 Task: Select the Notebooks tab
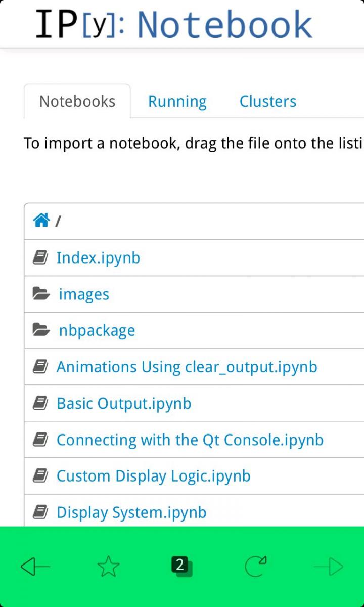(x=77, y=101)
